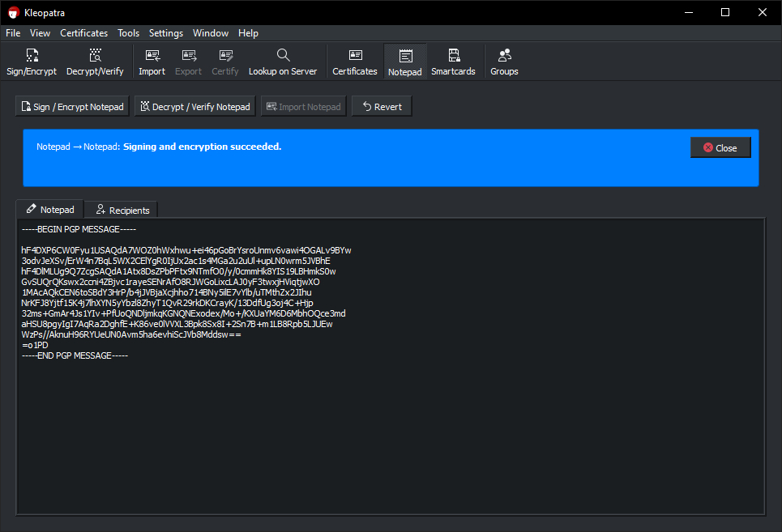Revert the notepad contents
782x532 pixels.
coord(382,107)
